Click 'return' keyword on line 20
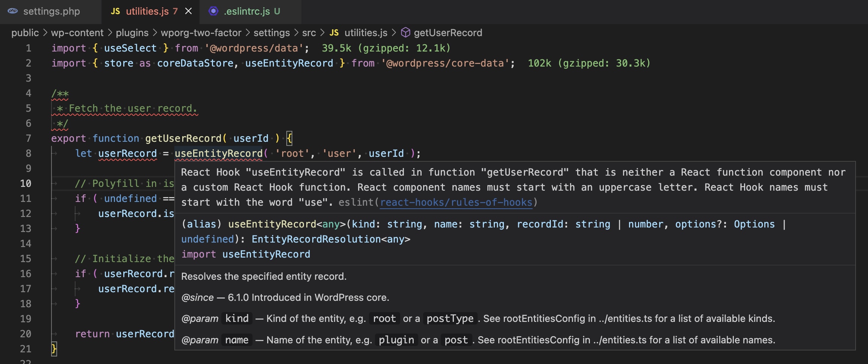868x364 pixels. tap(92, 334)
